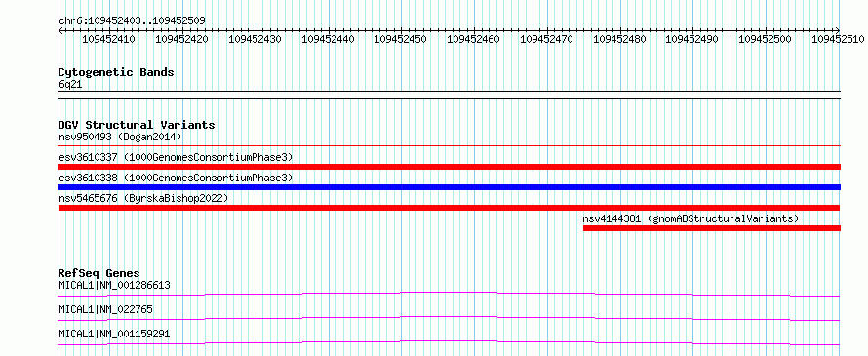Screen dimensions: 868x356
Task: Open variant esv3610337 label
Action: pyautogui.click(x=176, y=157)
